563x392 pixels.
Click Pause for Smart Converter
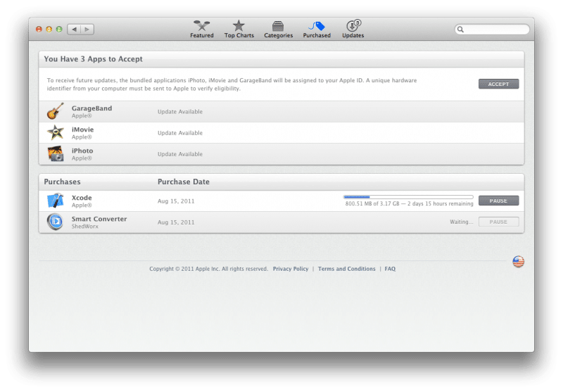[x=498, y=222]
